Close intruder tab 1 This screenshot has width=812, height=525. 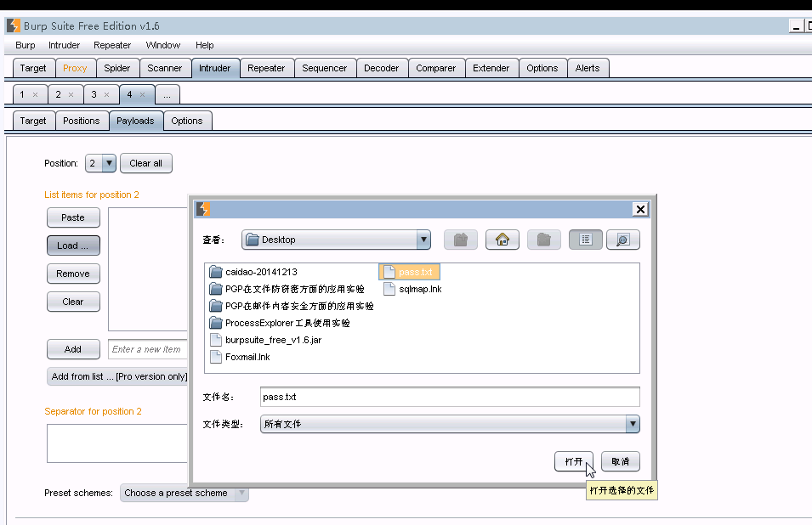tap(35, 94)
